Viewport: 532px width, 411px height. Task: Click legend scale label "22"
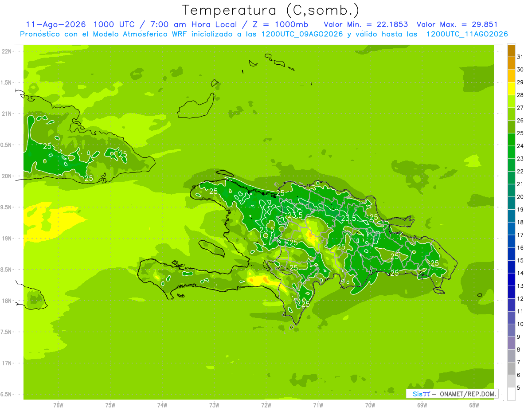coord(520,171)
